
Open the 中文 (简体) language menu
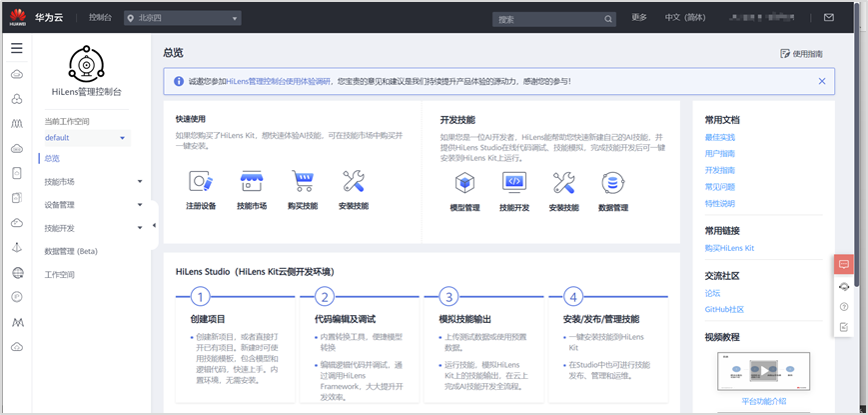click(685, 17)
